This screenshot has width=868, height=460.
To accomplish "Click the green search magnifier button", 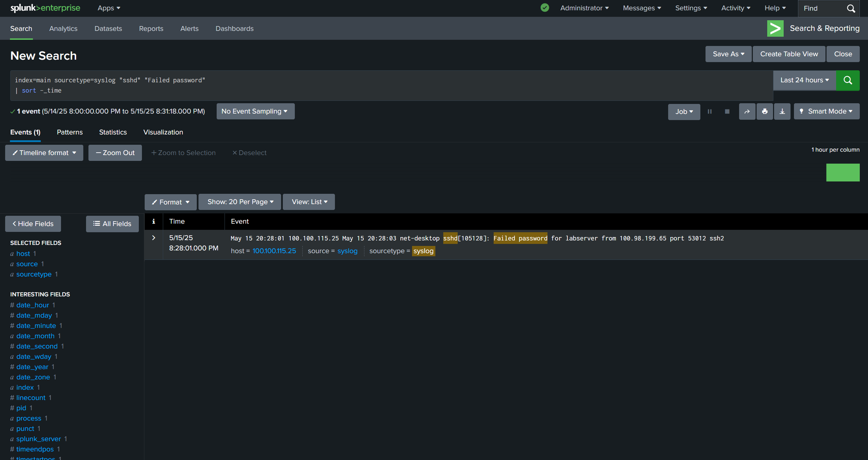I will tap(847, 80).
